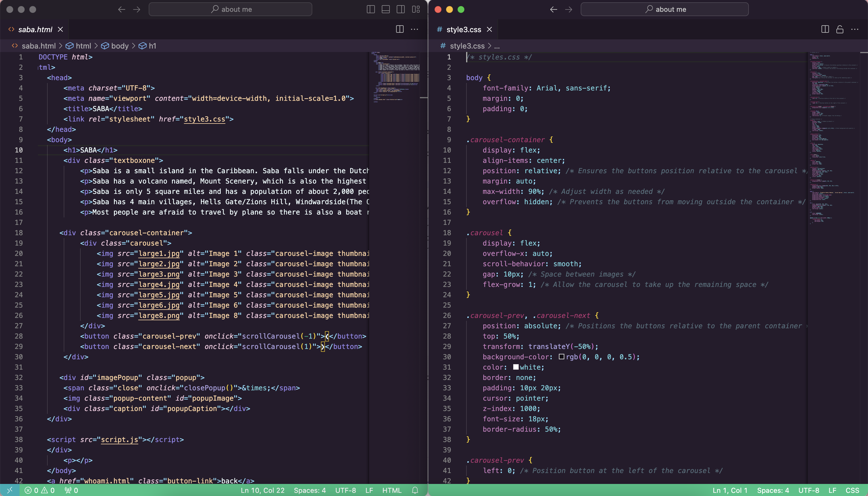The width and height of the screenshot is (868, 496).
Task: Switch to the saba.html tab
Action: pos(35,29)
